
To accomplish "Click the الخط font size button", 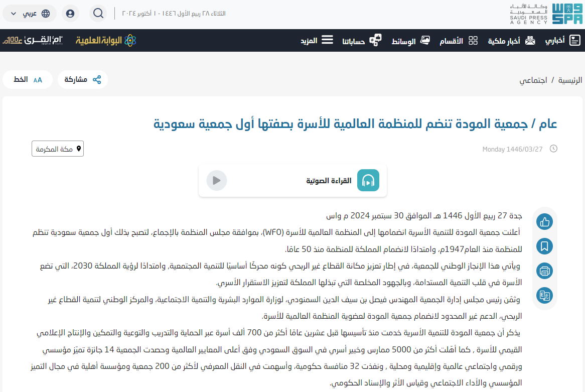I will pyautogui.click(x=28, y=79).
